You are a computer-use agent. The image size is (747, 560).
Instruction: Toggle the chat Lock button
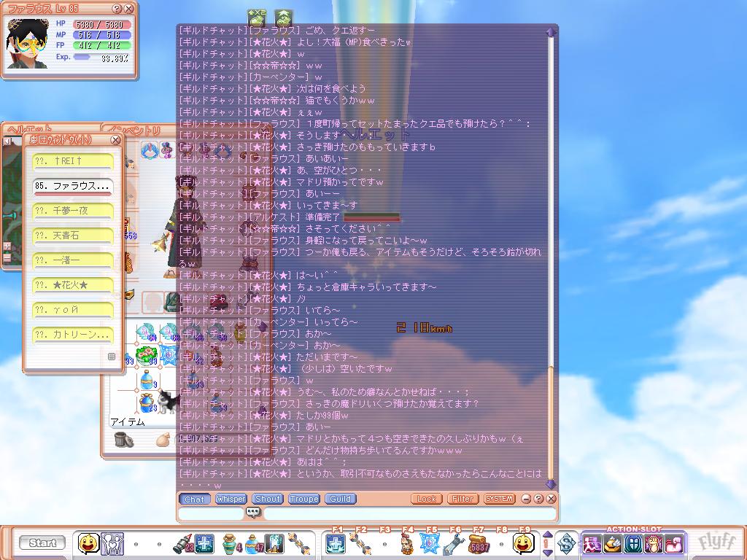coord(426,499)
